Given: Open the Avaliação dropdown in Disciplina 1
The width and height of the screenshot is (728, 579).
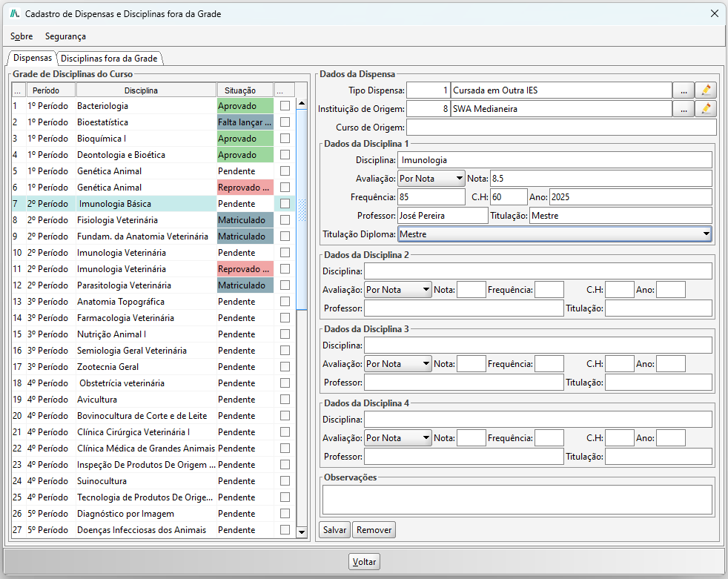Looking at the screenshot, I should point(431,179).
